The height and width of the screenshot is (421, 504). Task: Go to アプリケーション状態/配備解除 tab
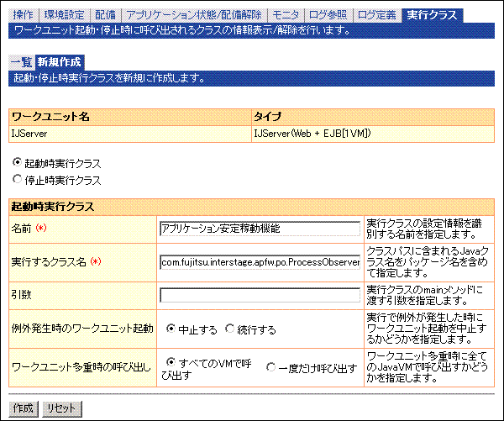194,15
